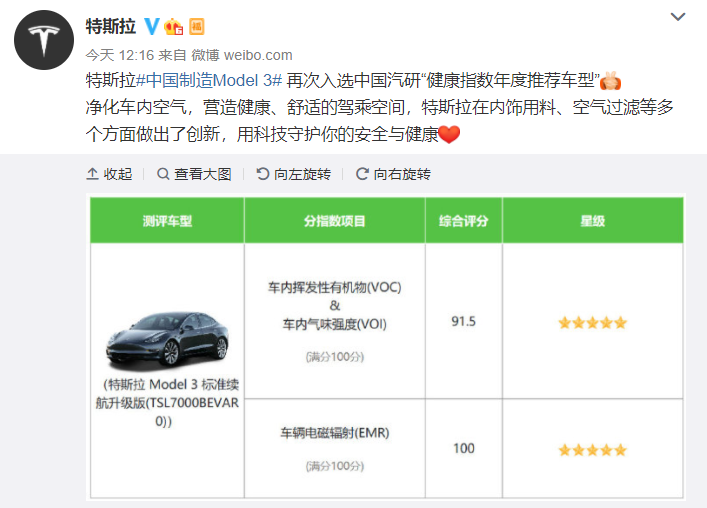Image resolution: width=707 pixels, height=508 pixels.
Task: Click the five-star rating for EMR row
Action: coord(592,449)
